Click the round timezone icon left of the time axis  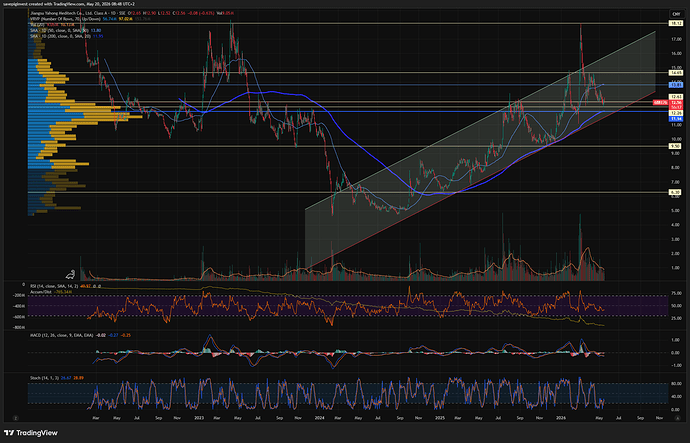pos(16,418)
